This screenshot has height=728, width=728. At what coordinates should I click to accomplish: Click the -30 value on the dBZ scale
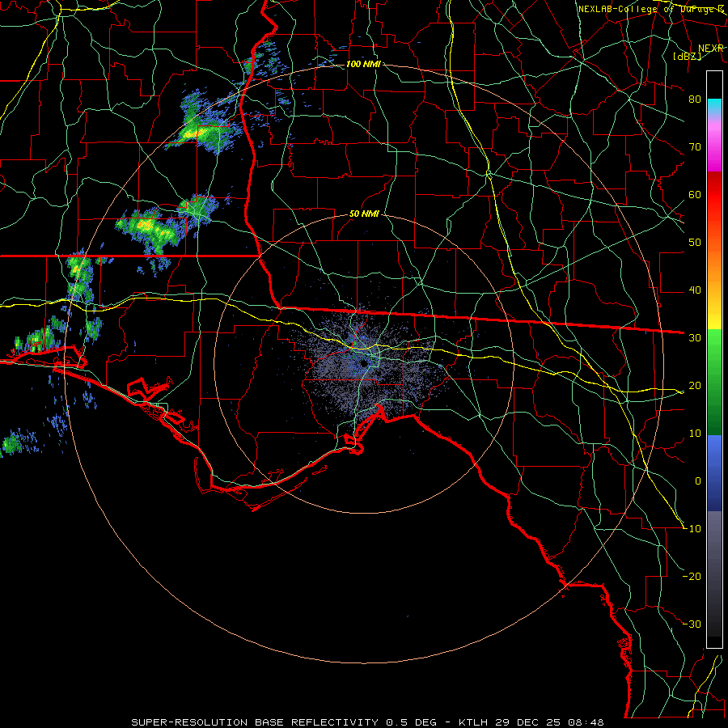coord(692,624)
